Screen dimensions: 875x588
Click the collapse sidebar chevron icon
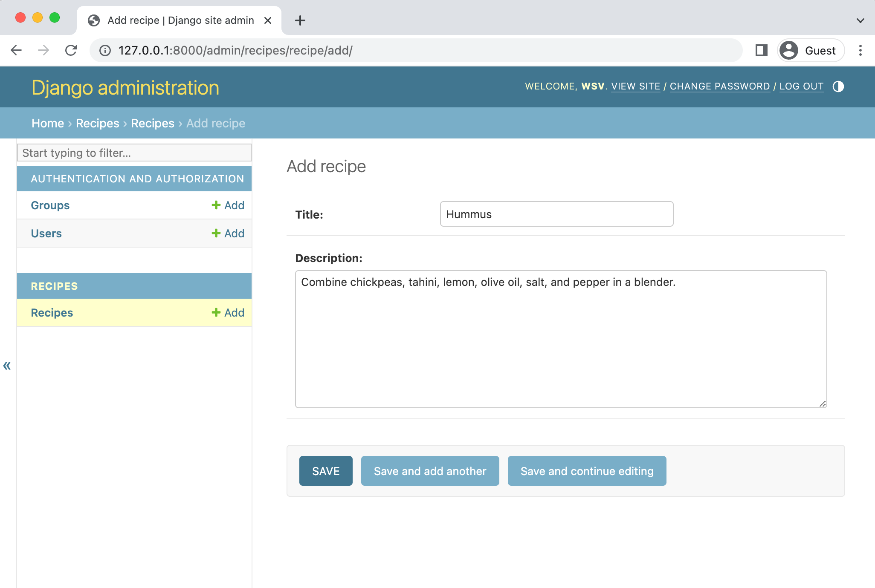[7, 366]
